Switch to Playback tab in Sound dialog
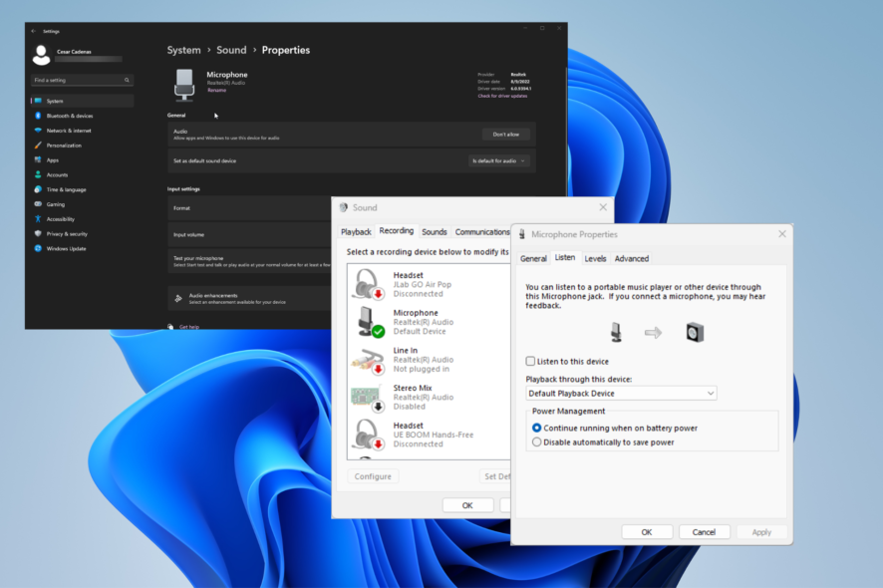This screenshot has height=588, width=883. 356,231
